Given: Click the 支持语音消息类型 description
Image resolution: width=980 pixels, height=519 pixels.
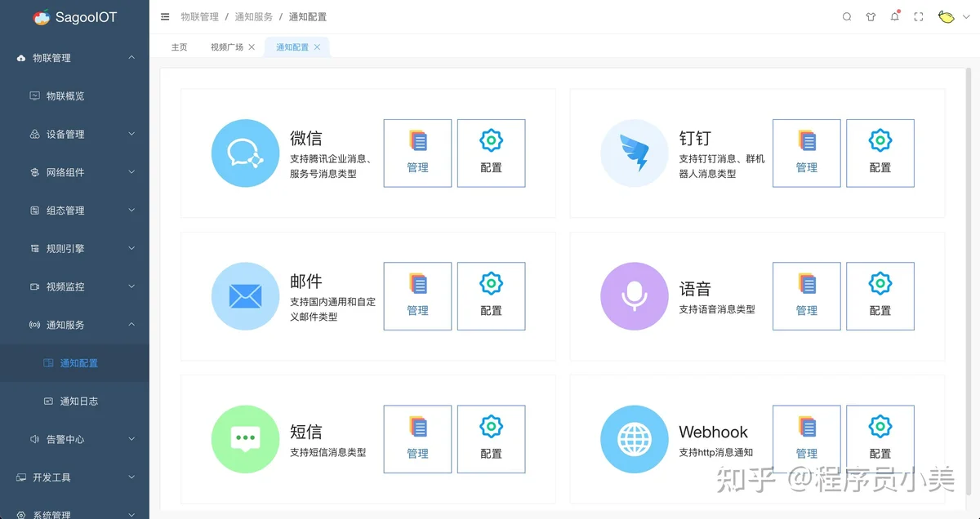Looking at the screenshot, I should [717, 309].
